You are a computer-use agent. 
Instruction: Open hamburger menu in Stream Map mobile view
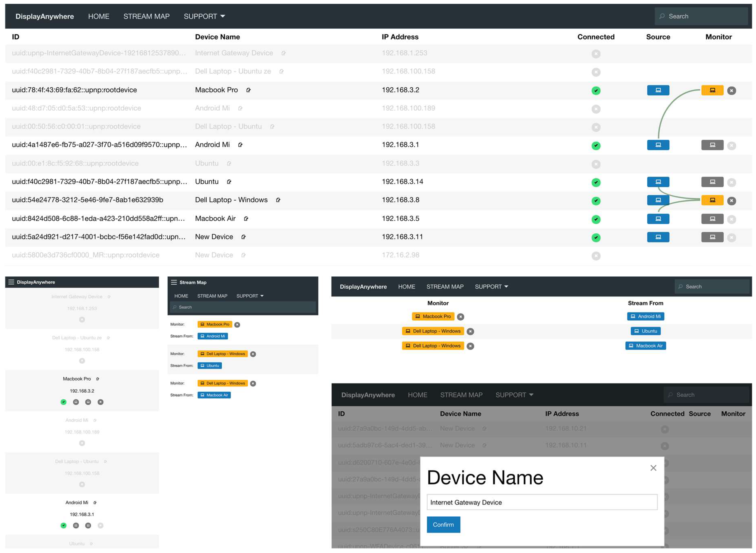pos(174,282)
